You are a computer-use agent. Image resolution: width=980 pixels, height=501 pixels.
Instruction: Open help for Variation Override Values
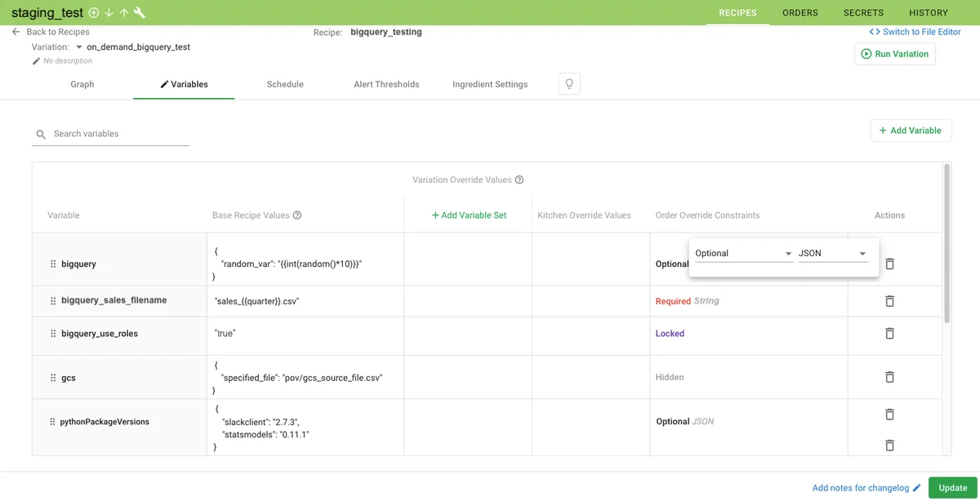click(519, 180)
